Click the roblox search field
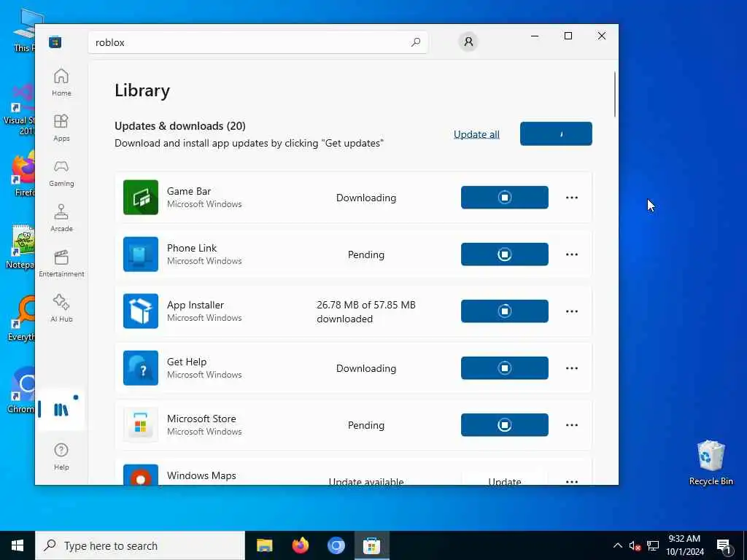 258,42
